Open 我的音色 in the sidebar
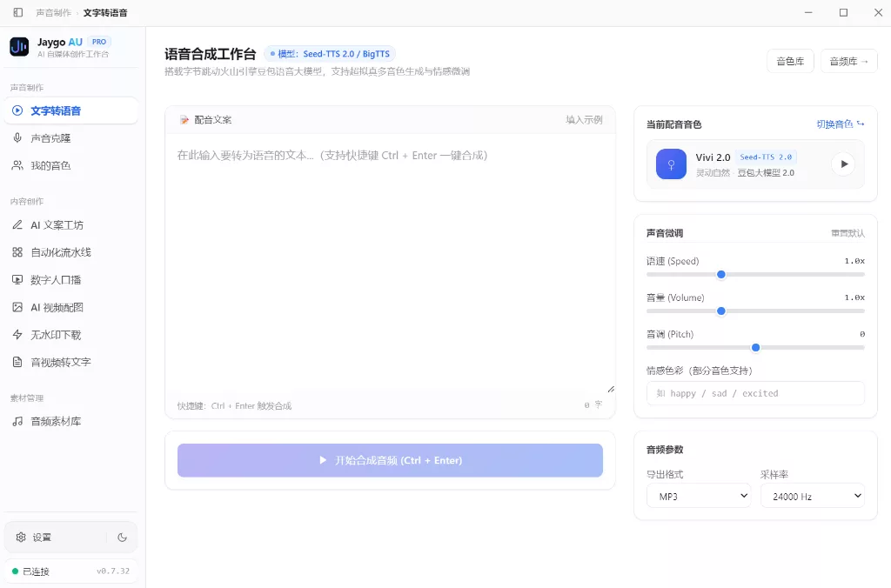The image size is (891, 588). (x=71, y=165)
